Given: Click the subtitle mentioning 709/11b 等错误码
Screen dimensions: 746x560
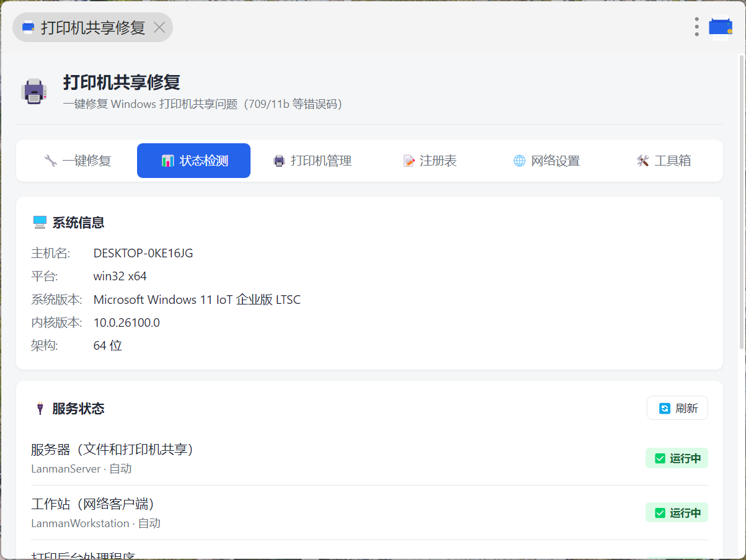Looking at the screenshot, I should [x=203, y=104].
